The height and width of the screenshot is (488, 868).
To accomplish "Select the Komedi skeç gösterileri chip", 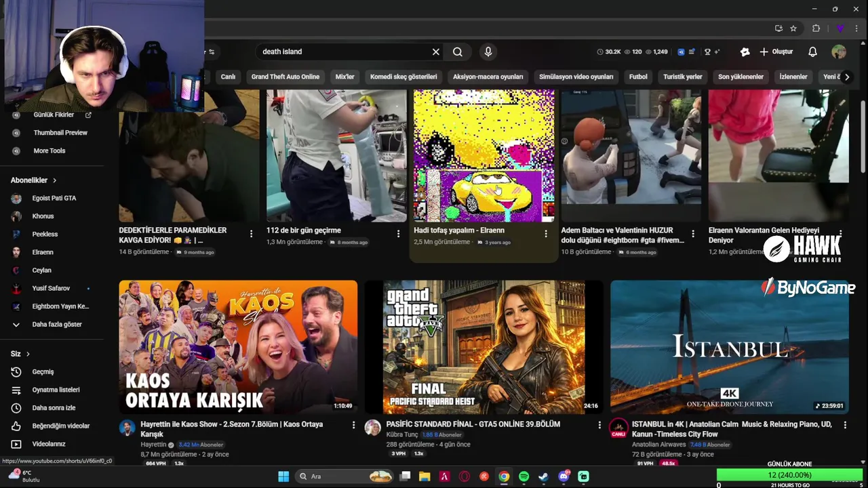I will [x=403, y=77].
